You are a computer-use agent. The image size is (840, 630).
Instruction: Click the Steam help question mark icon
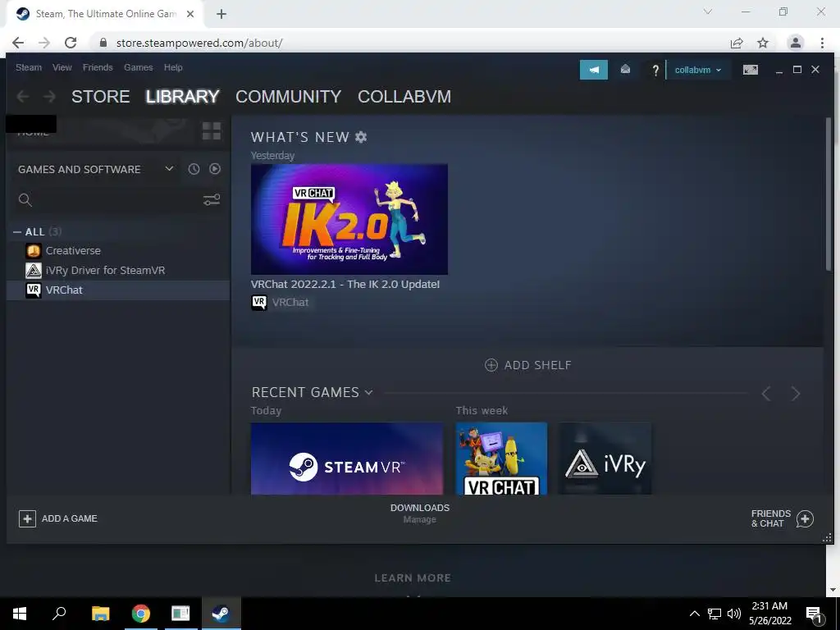655,70
